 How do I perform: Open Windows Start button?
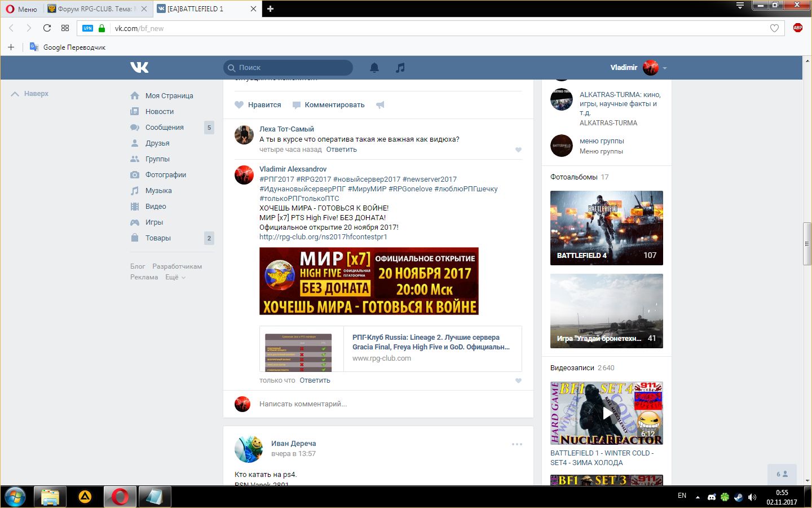point(15,497)
